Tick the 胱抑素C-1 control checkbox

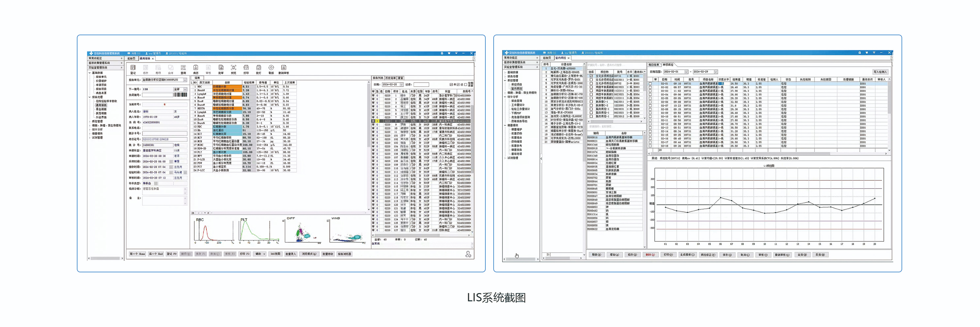coord(591,102)
